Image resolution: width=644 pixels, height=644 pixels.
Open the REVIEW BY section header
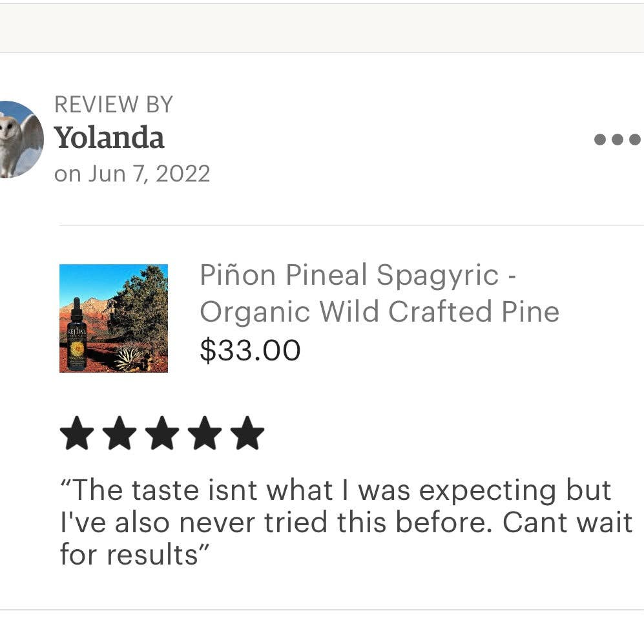coord(114,104)
